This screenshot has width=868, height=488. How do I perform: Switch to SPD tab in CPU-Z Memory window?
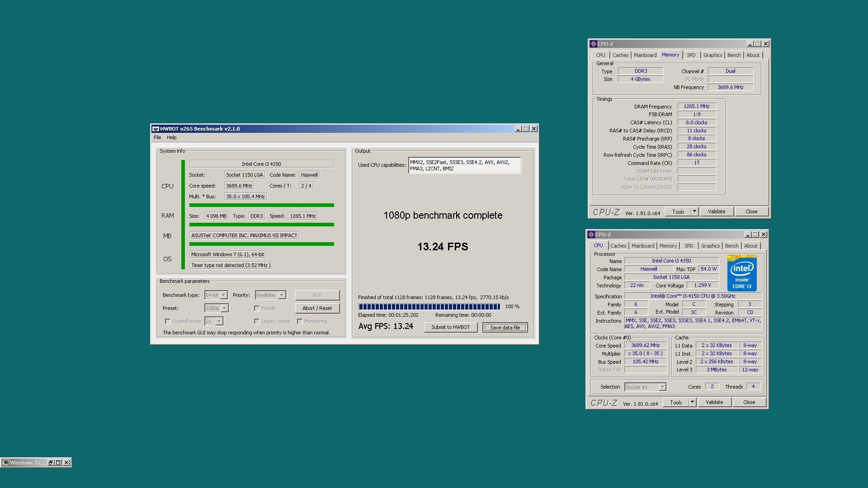(691, 55)
